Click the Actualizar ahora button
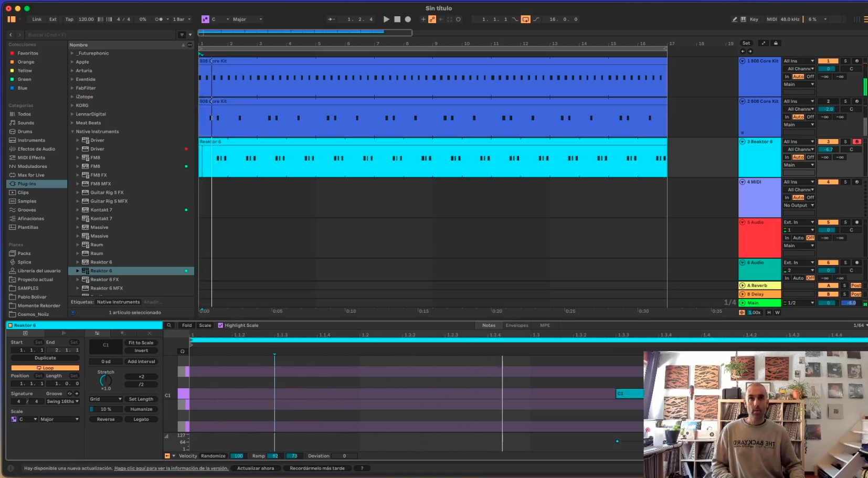 pyautogui.click(x=256, y=468)
